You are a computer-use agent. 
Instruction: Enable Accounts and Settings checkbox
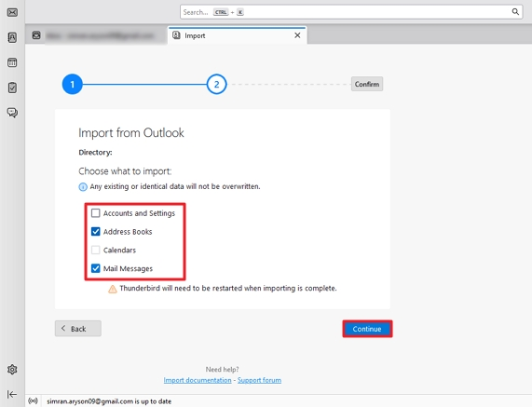(96, 213)
